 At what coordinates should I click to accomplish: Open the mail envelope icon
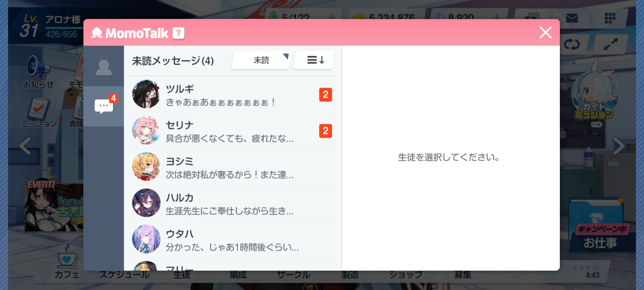pos(572,18)
